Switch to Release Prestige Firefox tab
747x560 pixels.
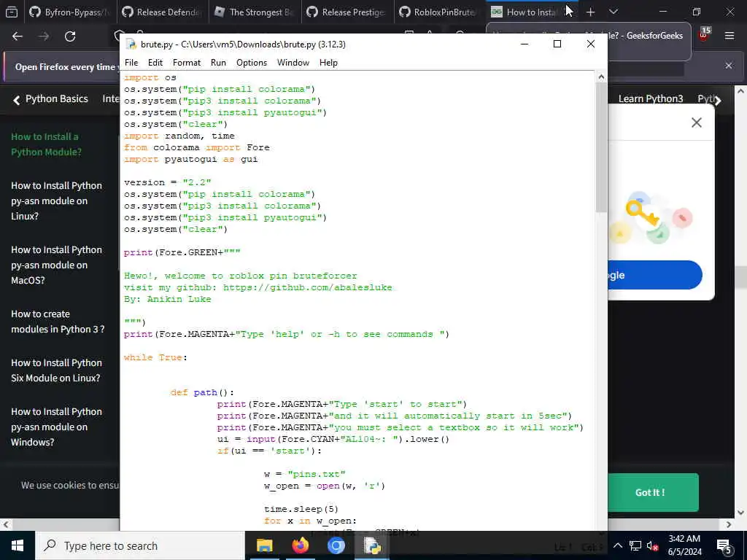(347, 12)
